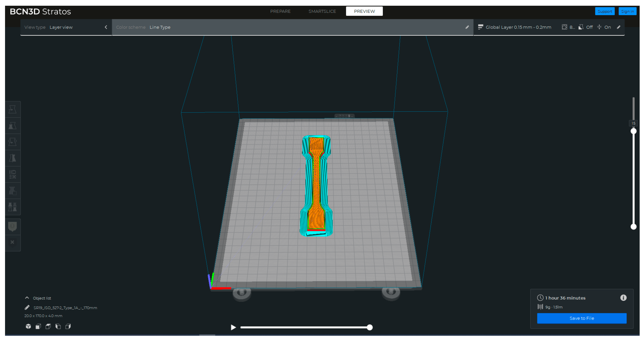Screen dimensions: 644x341
Task: Click the upper layer slider handle
Action: (x=633, y=131)
